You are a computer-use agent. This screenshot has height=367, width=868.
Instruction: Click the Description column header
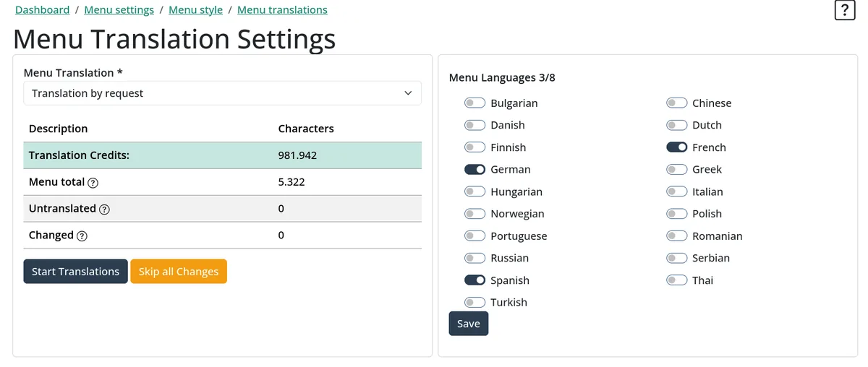[x=58, y=129]
